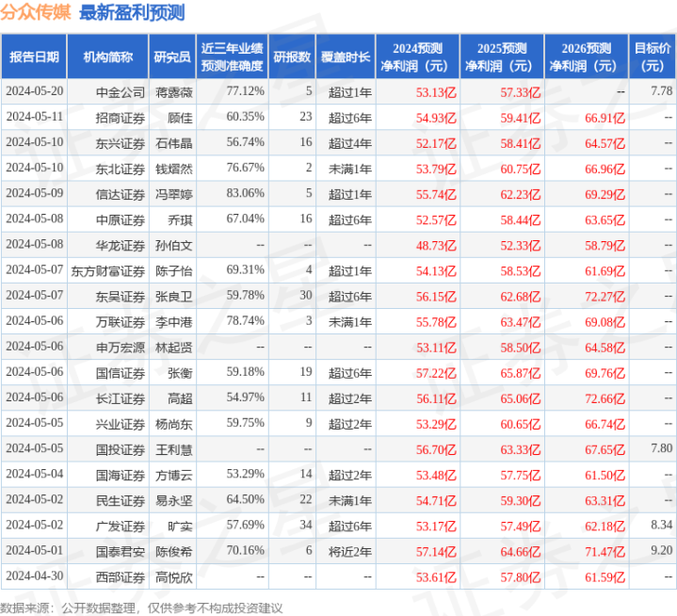The image size is (677, 616).
Task: Click the 机构简称 column header
Action: (x=107, y=57)
